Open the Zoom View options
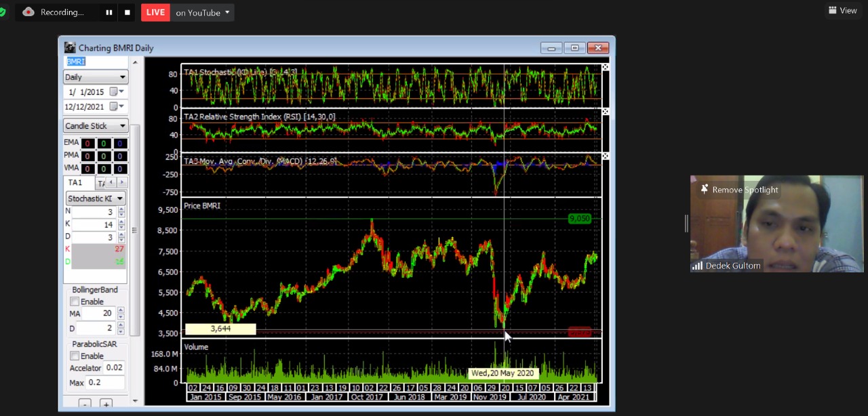868x416 pixels. (x=842, y=10)
